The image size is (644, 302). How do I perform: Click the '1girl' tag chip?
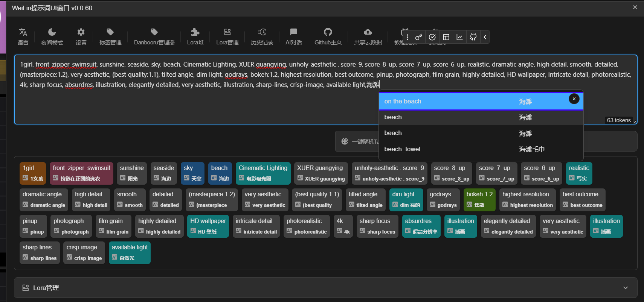tap(33, 173)
